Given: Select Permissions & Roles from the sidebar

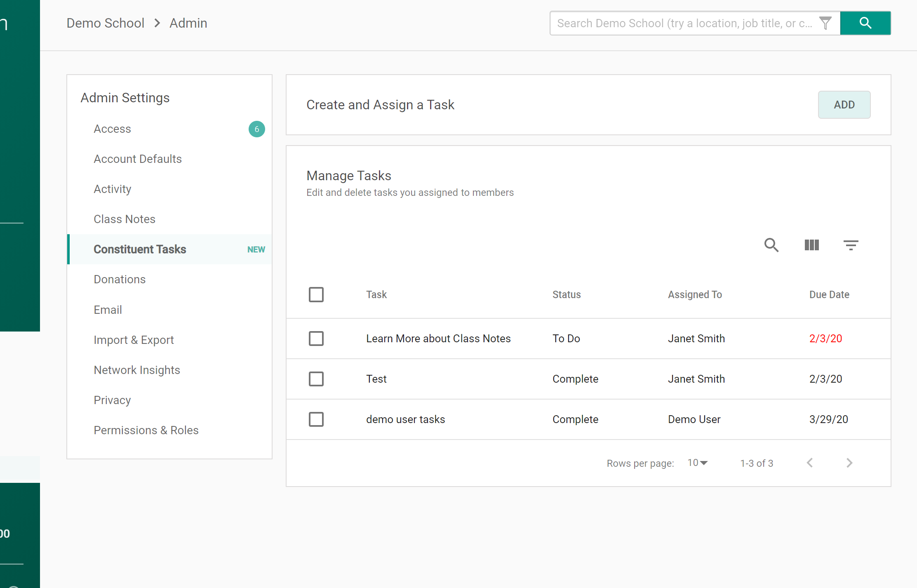Looking at the screenshot, I should tap(146, 430).
